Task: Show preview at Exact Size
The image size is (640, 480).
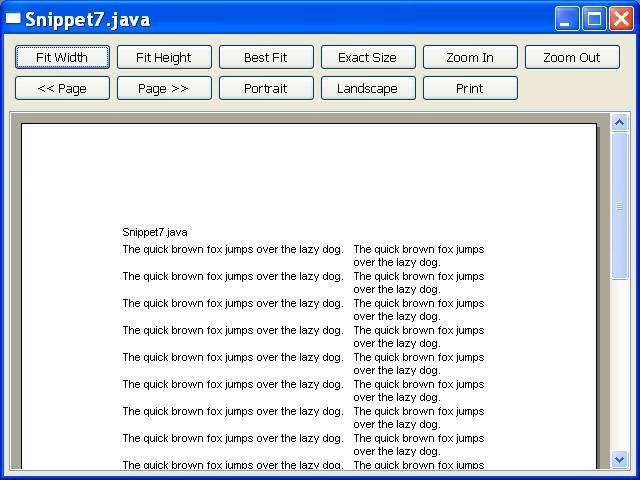Action: click(x=368, y=57)
